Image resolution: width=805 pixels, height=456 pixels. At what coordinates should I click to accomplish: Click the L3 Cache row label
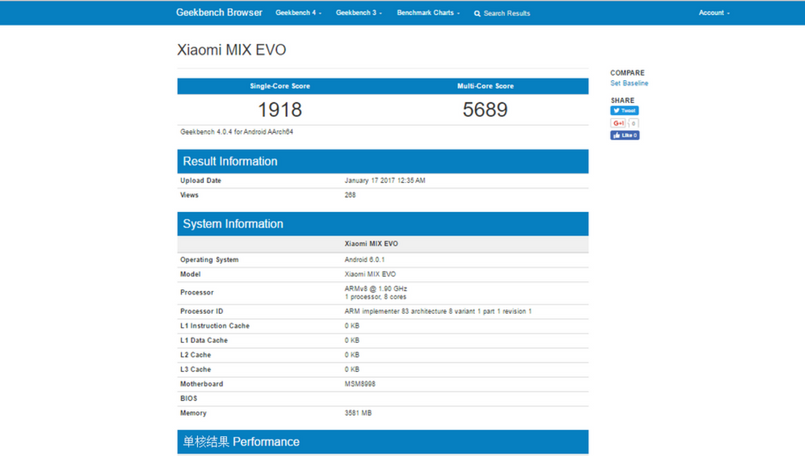tap(196, 370)
